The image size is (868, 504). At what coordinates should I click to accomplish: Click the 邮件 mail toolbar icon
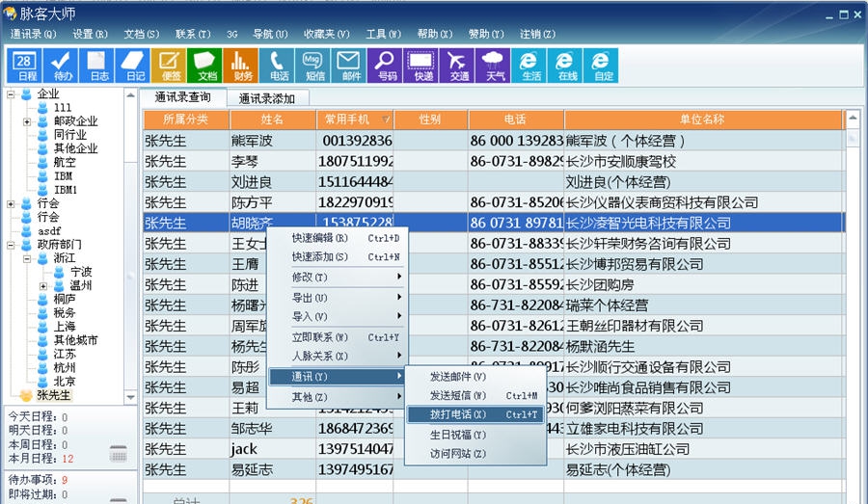tap(348, 66)
